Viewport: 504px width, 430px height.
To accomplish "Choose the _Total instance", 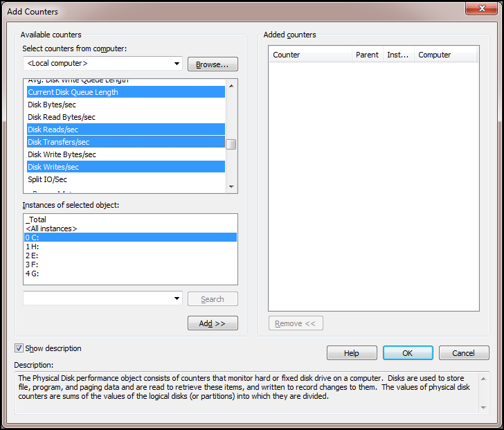I will pyautogui.click(x=36, y=220).
